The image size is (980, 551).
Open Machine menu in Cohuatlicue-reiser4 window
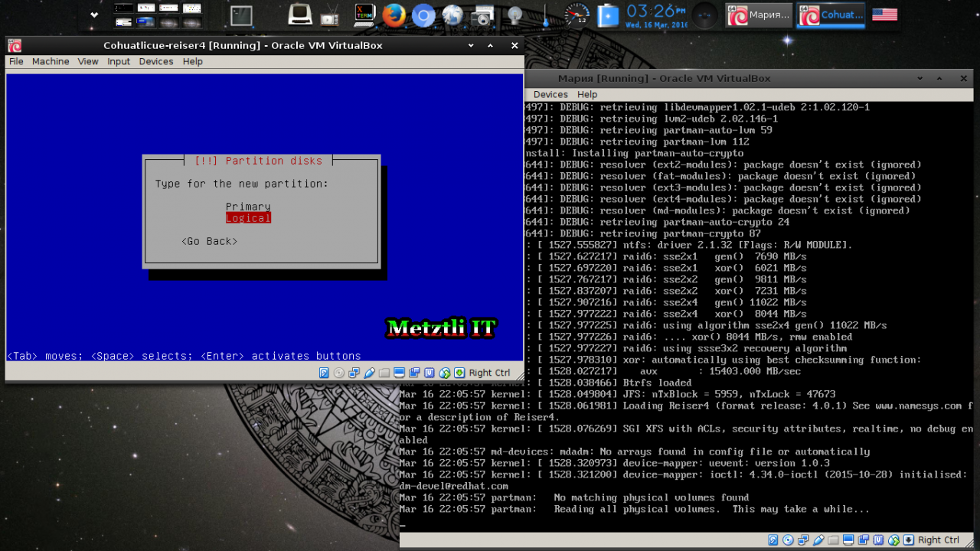[51, 61]
